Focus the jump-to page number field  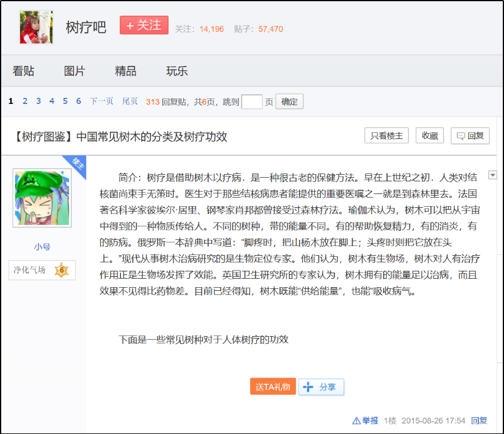(251, 102)
